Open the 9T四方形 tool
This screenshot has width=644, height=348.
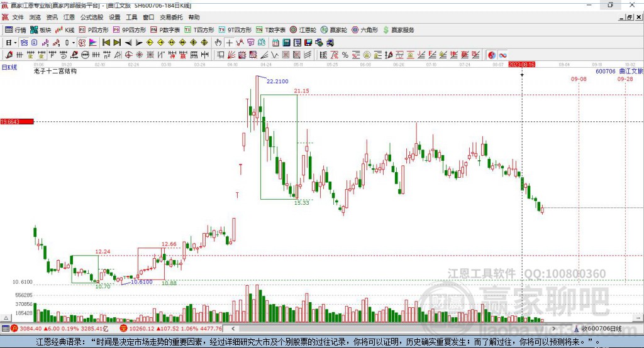click(x=235, y=30)
